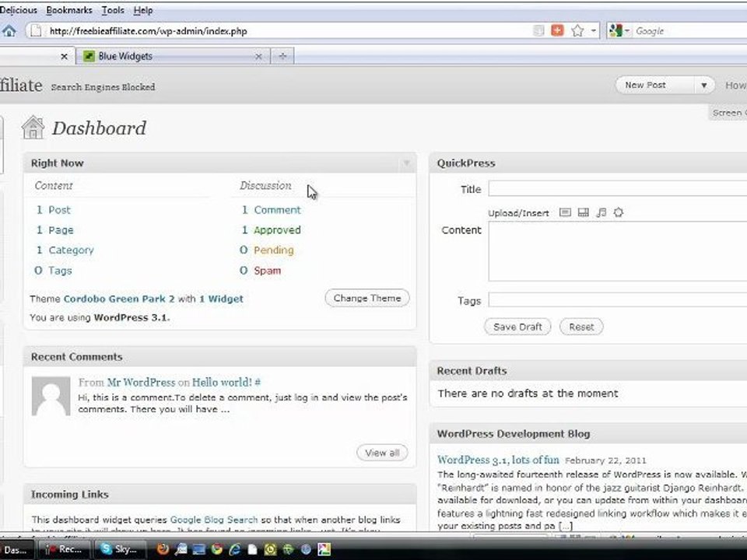Screen dimensions: 747x560
Task: Open the Hello world! # link
Action: point(226,383)
